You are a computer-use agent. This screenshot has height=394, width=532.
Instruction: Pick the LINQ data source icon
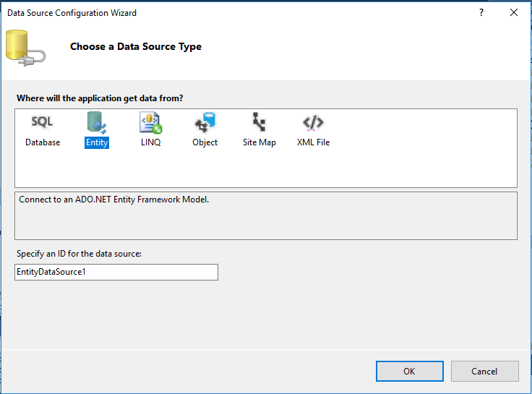(150, 122)
